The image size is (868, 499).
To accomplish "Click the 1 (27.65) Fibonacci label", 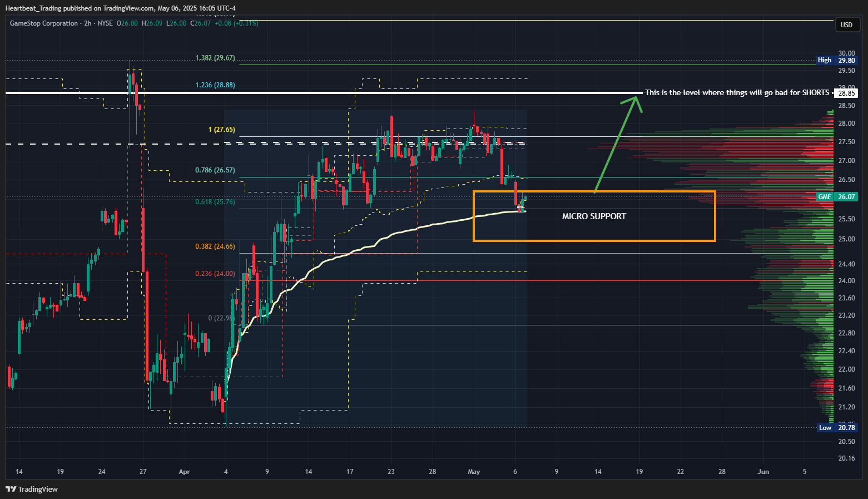I will coord(222,130).
